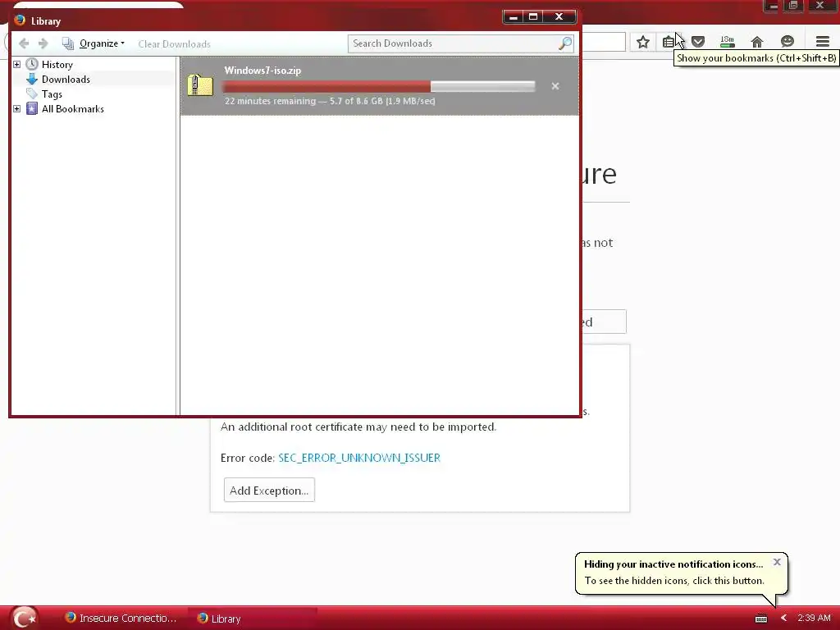This screenshot has height=630, width=840.
Task: Click the keyboard icon in system tray
Action: tap(760, 619)
